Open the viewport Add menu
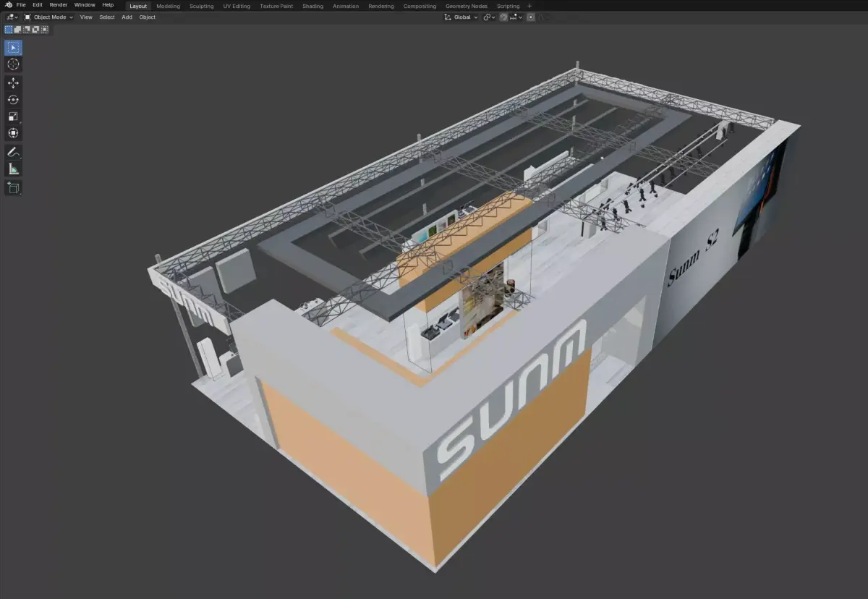Image resolution: width=868 pixels, height=599 pixels. tap(127, 17)
